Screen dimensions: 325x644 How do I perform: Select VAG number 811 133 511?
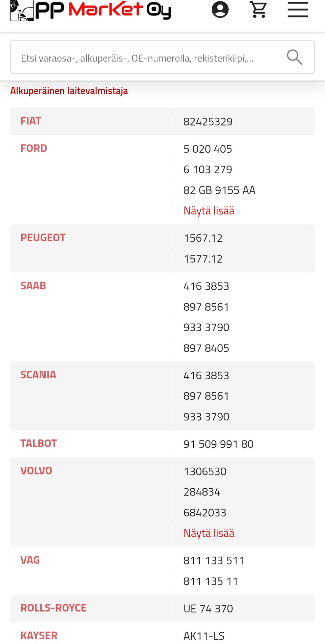[x=214, y=561]
